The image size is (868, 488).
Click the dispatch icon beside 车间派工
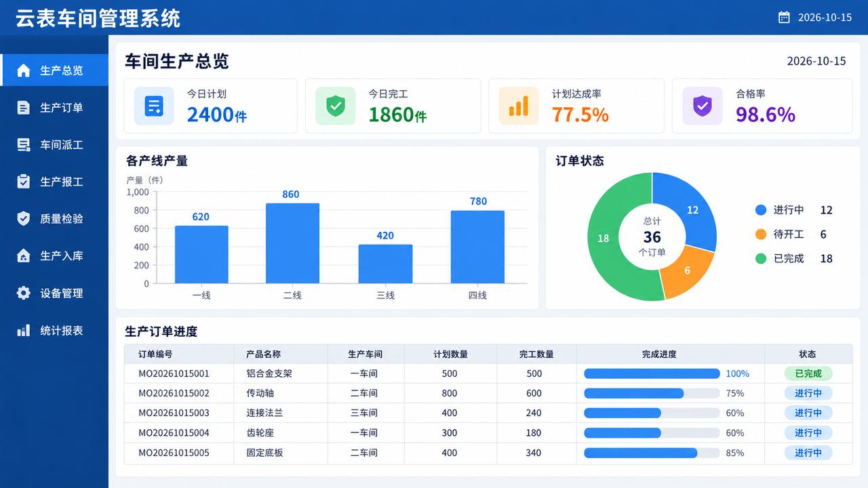coord(24,144)
